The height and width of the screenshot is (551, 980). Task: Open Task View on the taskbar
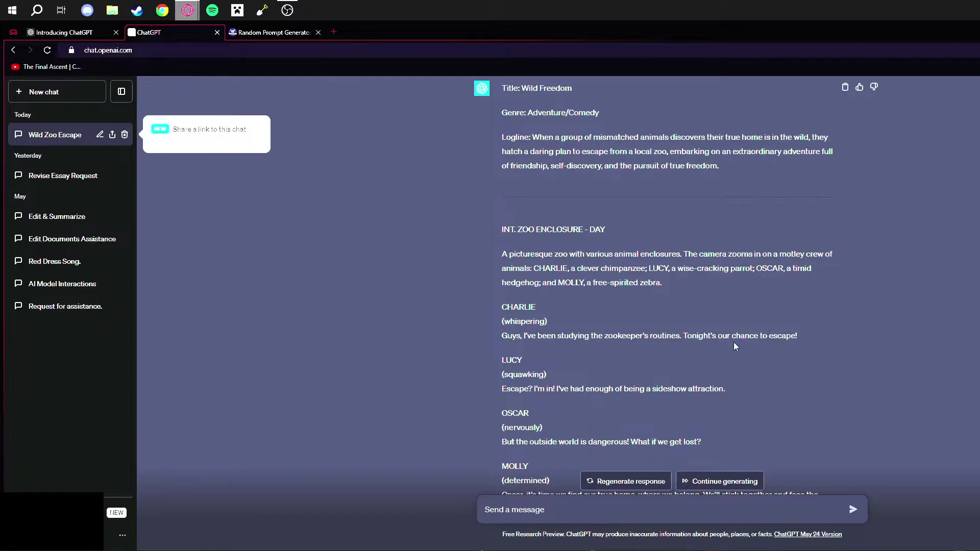pyautogui.click(x=61, y=10)
